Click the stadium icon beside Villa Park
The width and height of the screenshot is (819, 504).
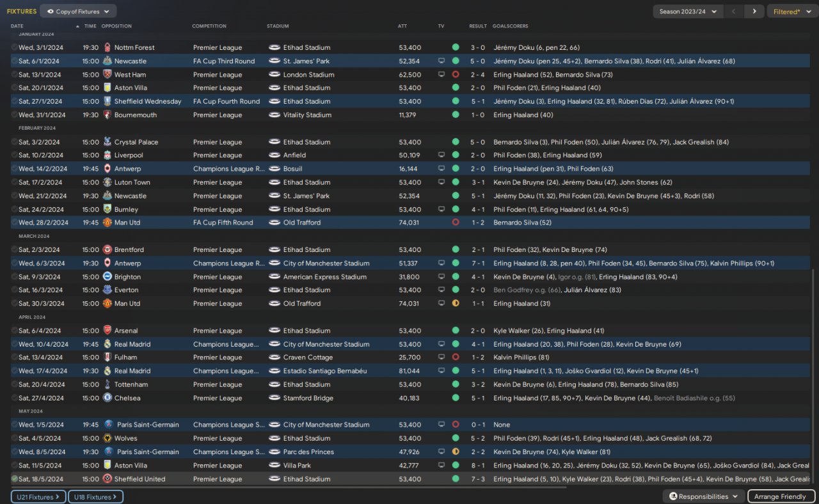[274, 466]
